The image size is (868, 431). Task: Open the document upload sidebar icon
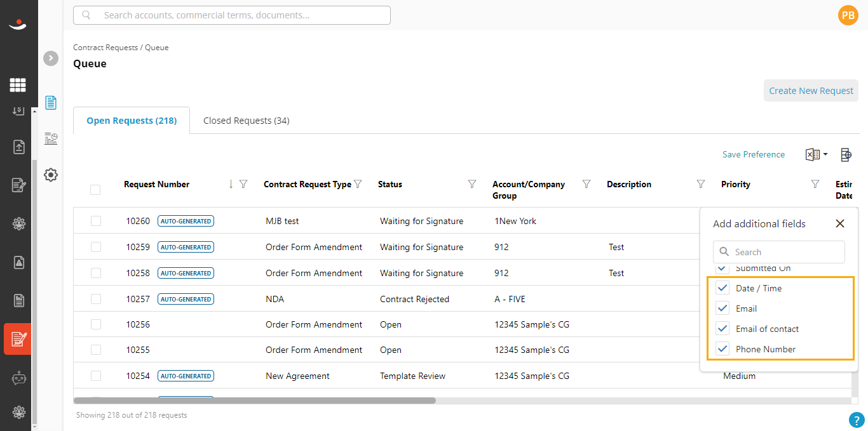(18, 147)
